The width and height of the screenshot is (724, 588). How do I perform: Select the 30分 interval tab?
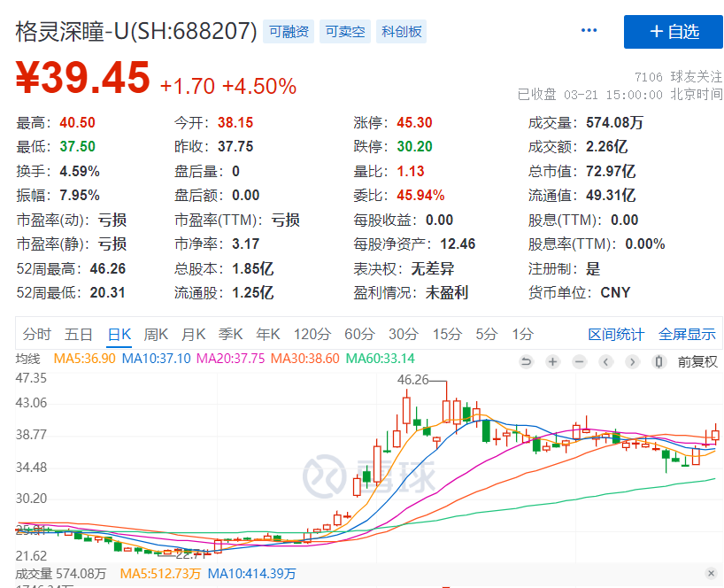click(403, 334)
